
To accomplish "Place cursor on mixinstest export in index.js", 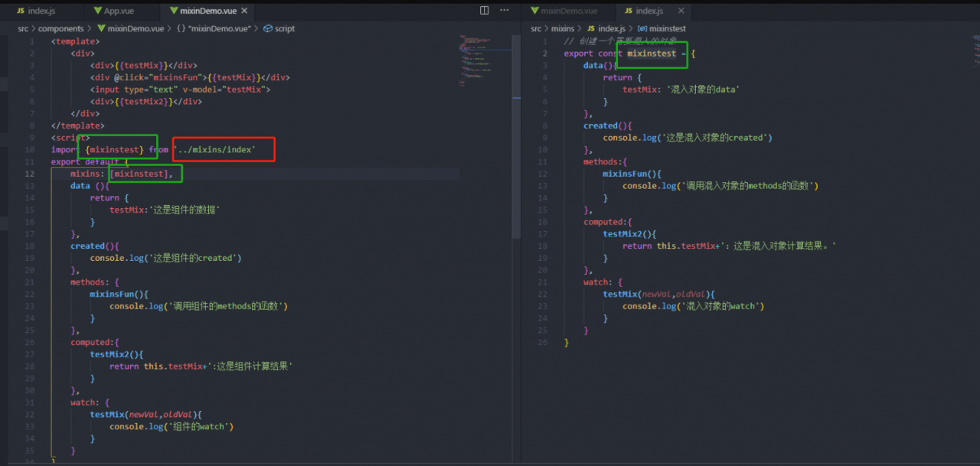I will [x=652, y=54].
